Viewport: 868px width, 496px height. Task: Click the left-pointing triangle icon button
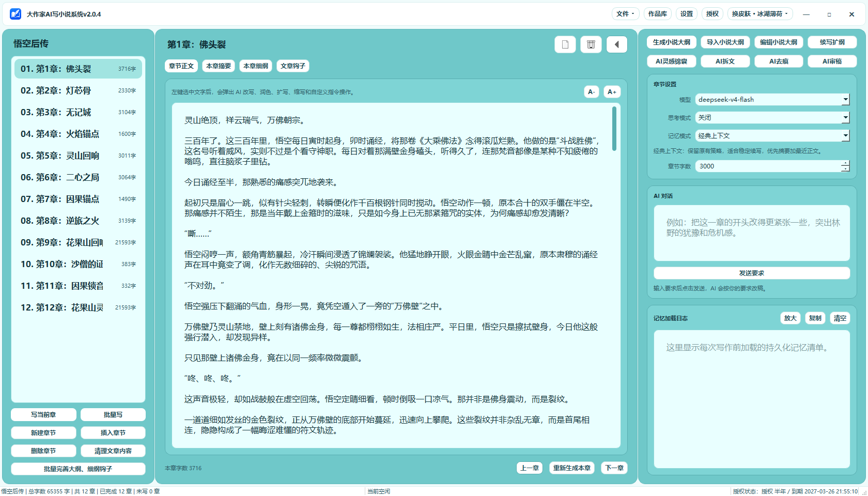pyautogui.click(x=617, y=44)
